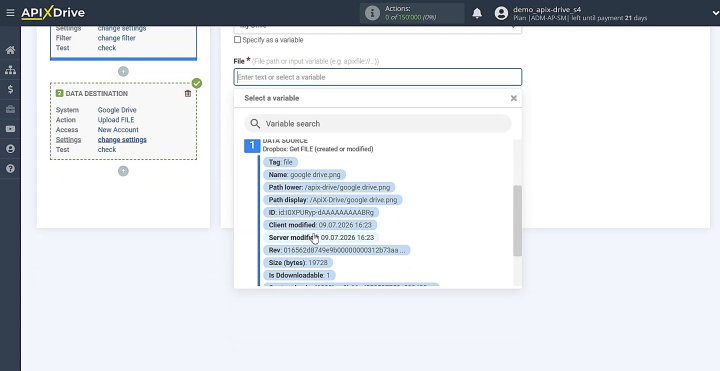Open the notifications bell
This screenshot has height=371, width=720.
pyautogui.click(x=477, y=13)
